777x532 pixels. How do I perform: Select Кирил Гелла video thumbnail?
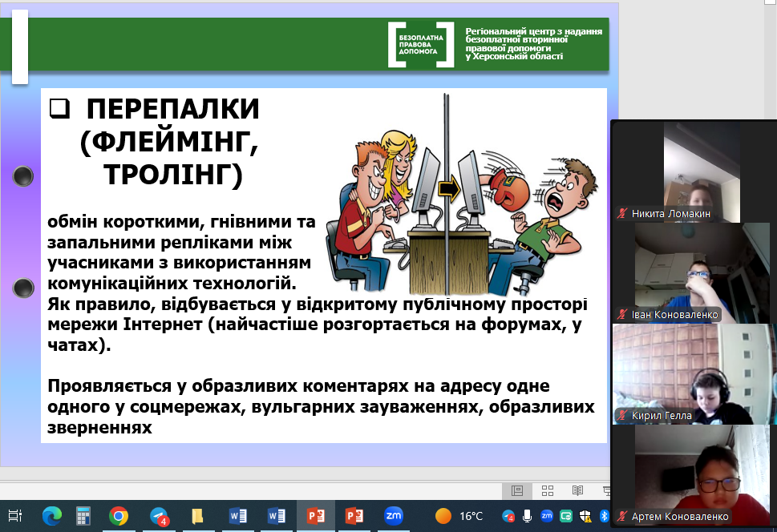point(695,373)
